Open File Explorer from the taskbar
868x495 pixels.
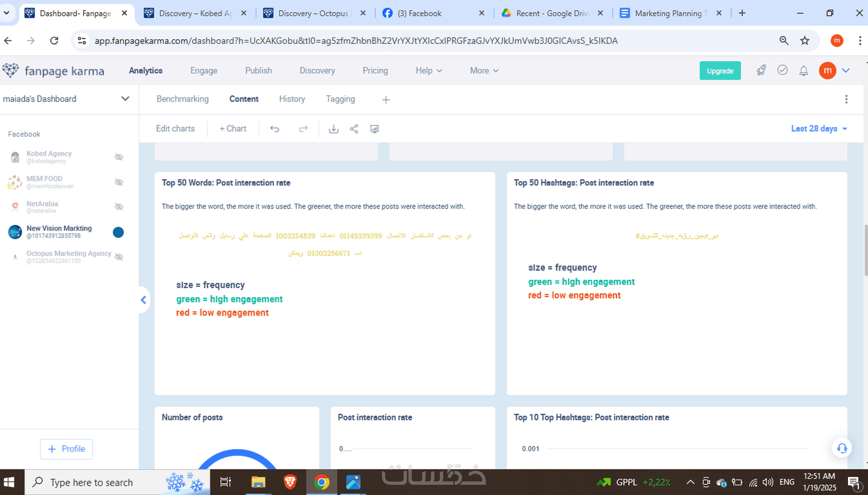tap(258, 482)
